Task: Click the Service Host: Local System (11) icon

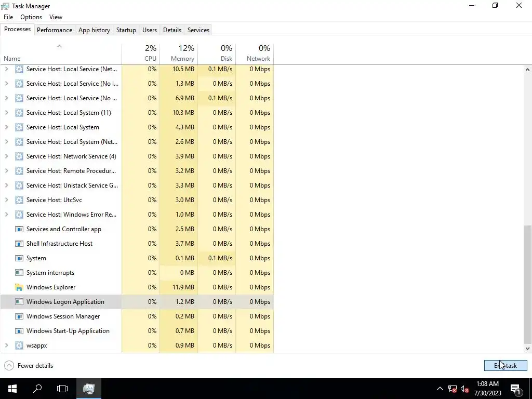Action: click(19, 113)
